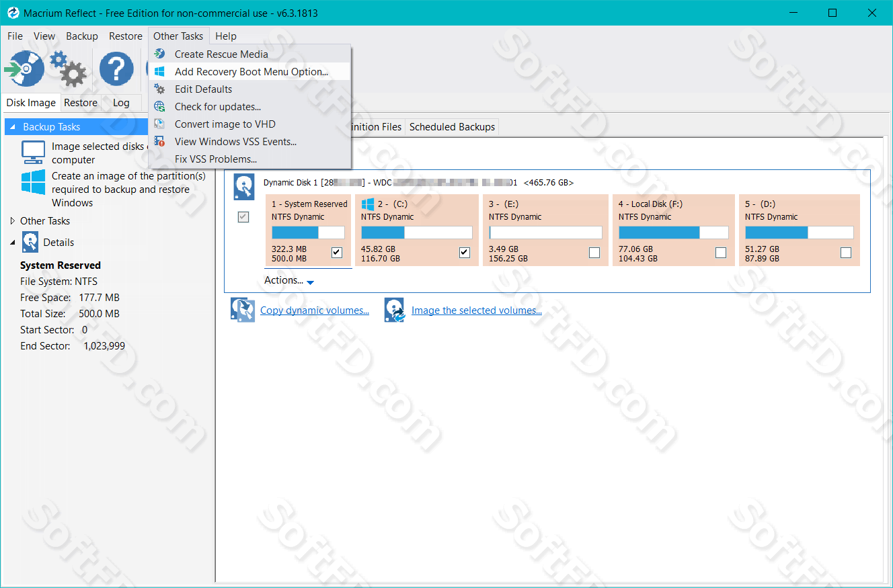Open the File menu

pos(15,36)
